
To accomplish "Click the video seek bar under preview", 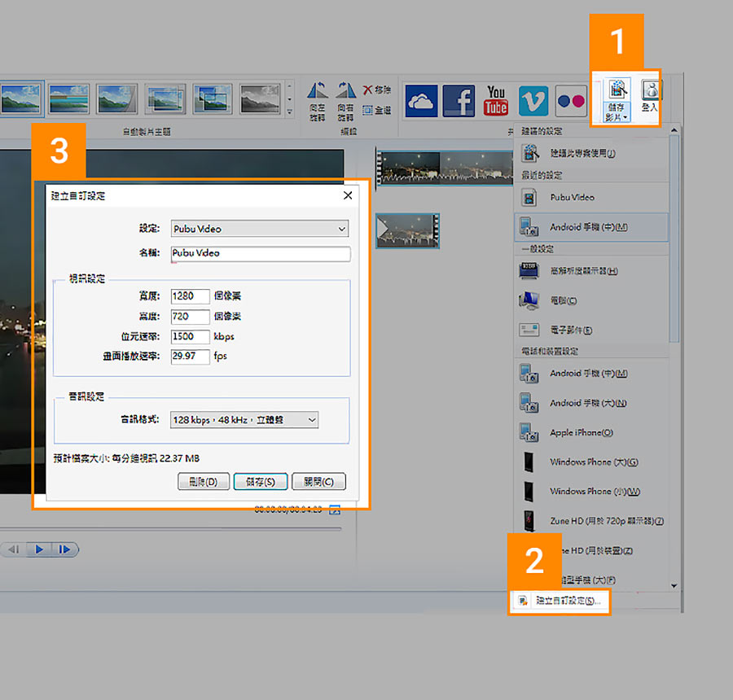I will tap(171, 529).
